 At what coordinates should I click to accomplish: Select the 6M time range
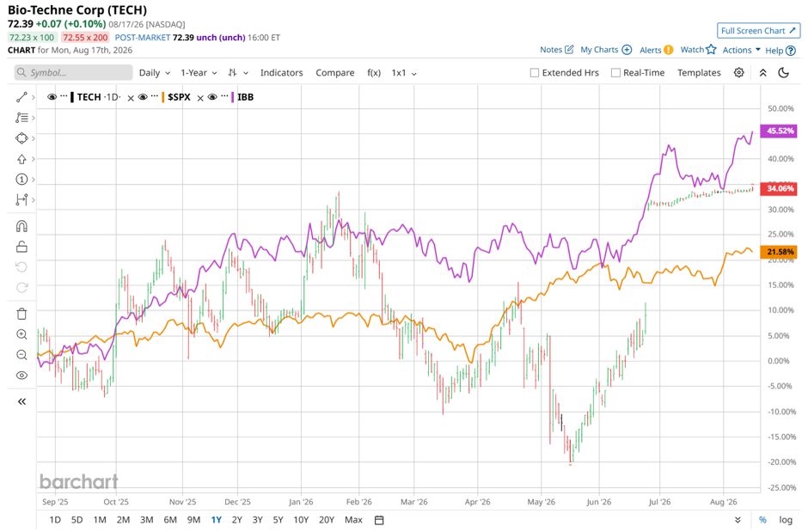(170, 520)
